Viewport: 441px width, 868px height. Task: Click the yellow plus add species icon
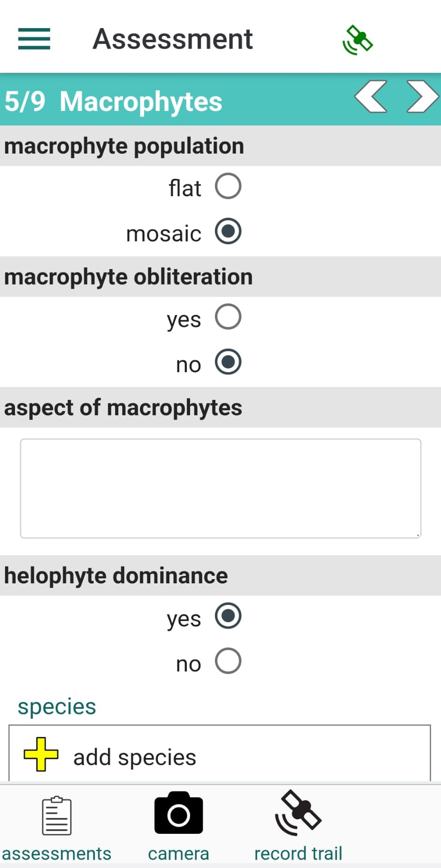click(41, 754)
